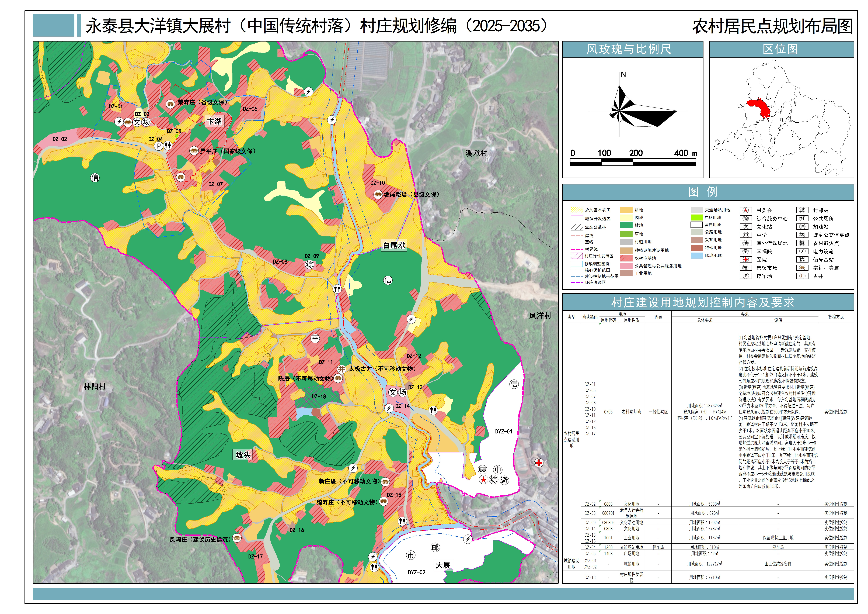Click the 市 market marker near DYZ-02

pyautogui.click(x=411, y=555)
